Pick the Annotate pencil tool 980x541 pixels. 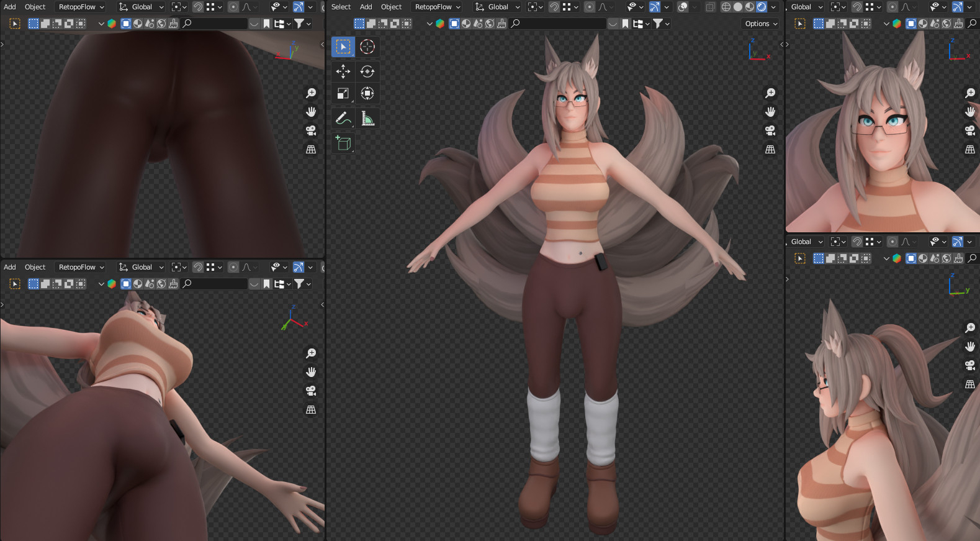(343, 118)
